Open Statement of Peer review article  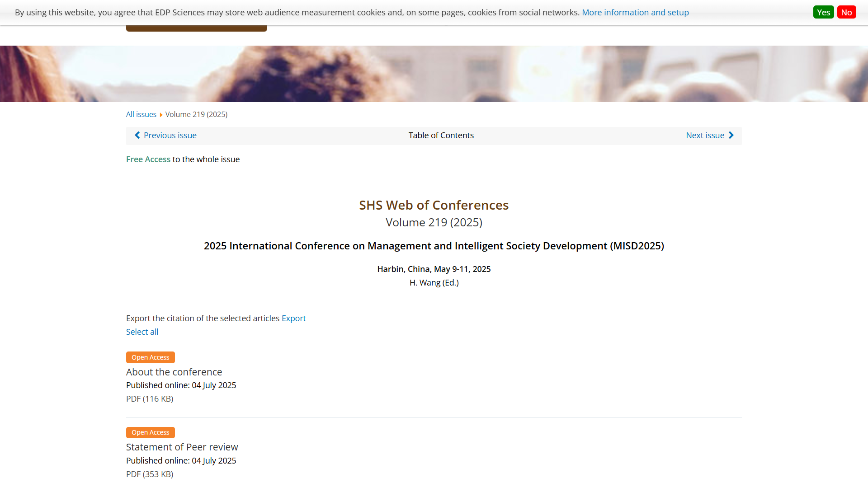[182, 447]
